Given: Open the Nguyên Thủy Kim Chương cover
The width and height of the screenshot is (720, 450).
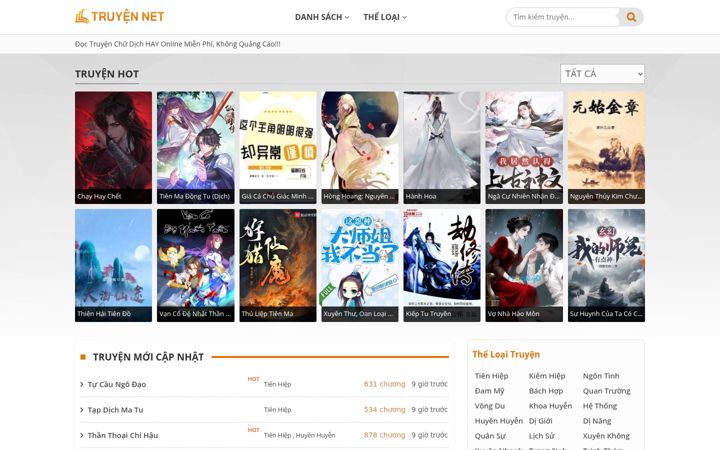Looking at the screenshot, I should 606,147.
